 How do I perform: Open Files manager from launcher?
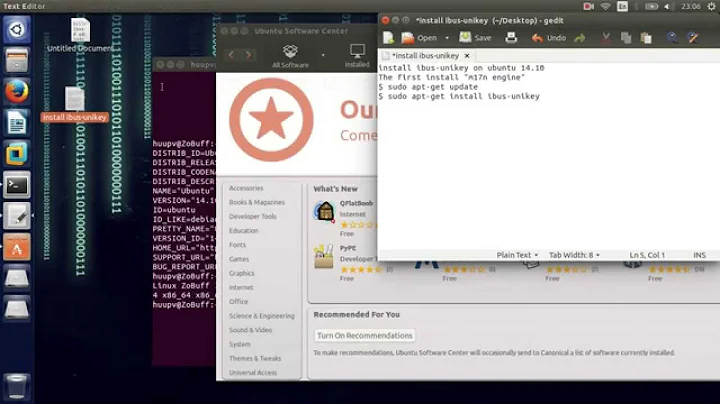(17, 61)
